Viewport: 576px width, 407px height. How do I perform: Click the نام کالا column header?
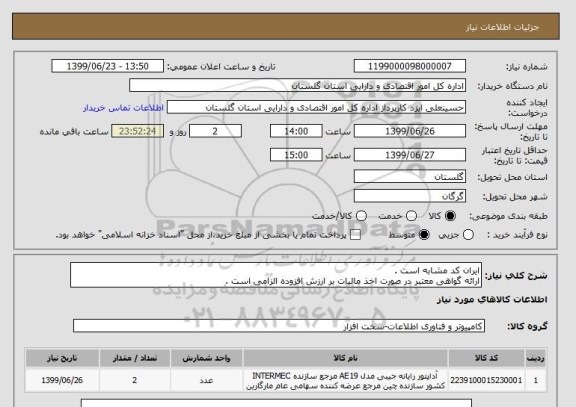[x=346, y=358]
